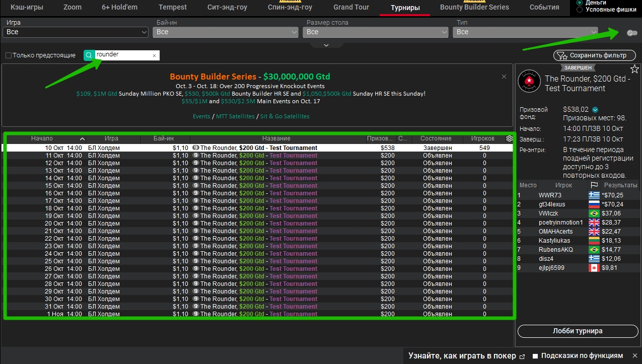Toggle the filter switch at top right

(632, 33)
